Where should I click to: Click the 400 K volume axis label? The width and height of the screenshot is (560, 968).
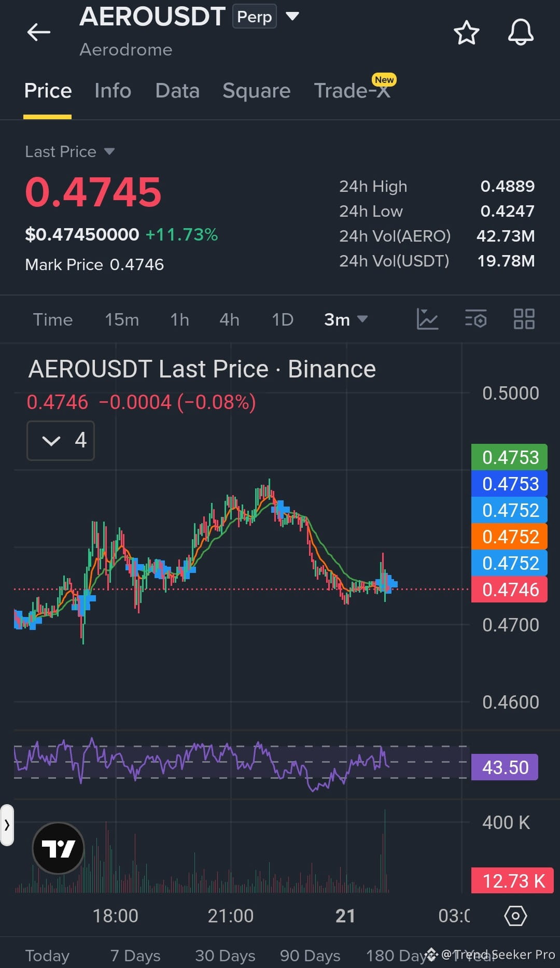pyautogui.click(x=506, y=822)
